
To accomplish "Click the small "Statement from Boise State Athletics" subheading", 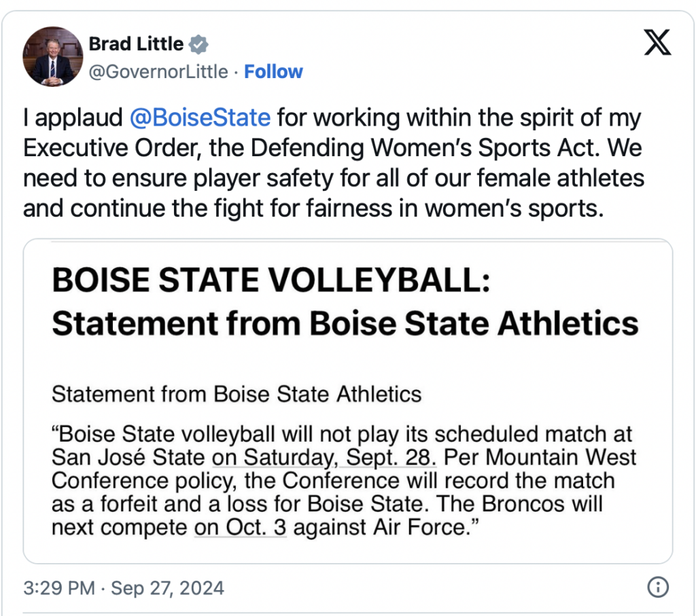I will tap(237, 394).
